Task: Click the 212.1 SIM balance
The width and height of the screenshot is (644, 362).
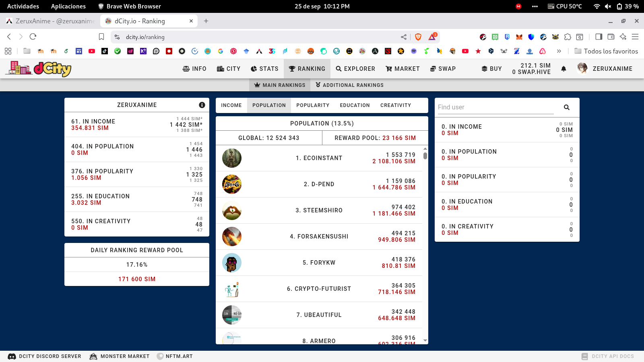Action: (x=535, y=66)
